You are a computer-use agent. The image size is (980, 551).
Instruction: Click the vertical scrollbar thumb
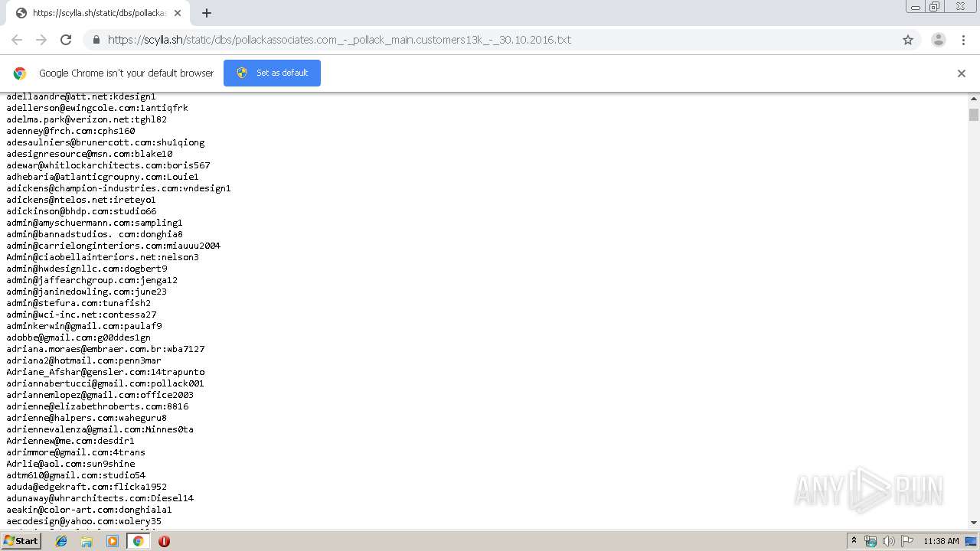click(974, 115)
